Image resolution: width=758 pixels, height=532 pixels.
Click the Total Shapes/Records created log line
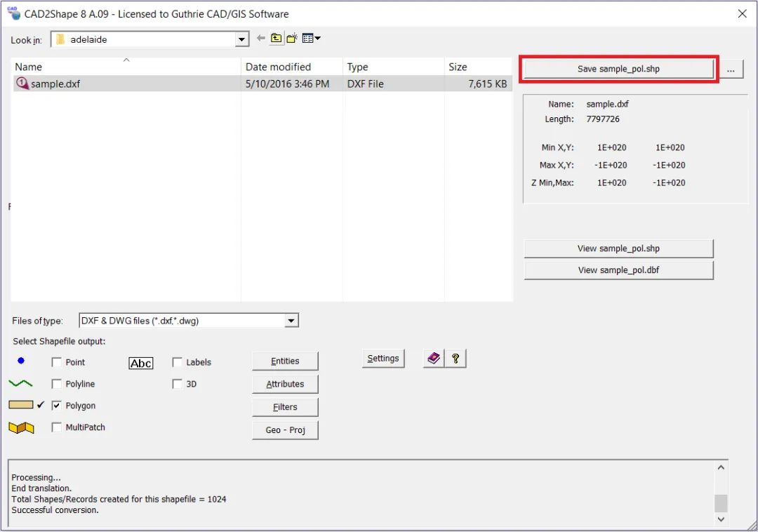coord(119,499)
